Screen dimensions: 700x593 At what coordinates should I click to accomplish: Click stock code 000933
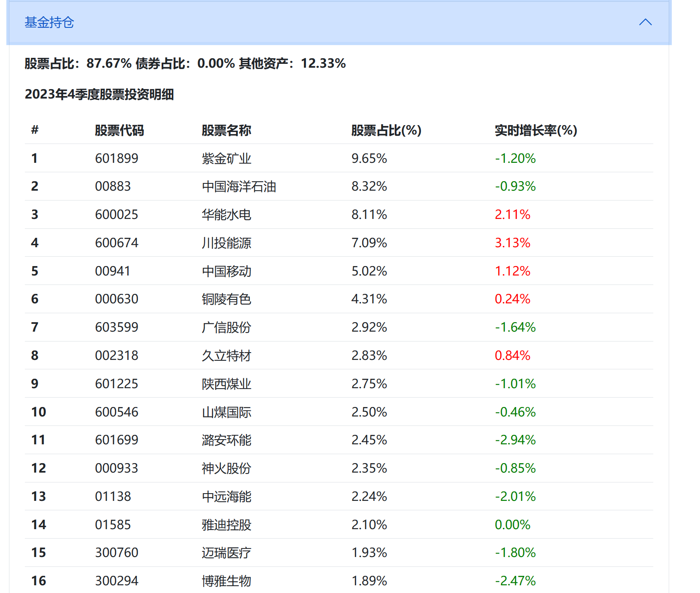(x=117, y=468)
